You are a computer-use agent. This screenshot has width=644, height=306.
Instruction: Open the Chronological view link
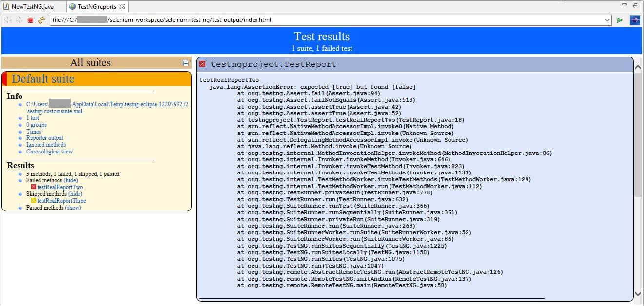(49, 152)
